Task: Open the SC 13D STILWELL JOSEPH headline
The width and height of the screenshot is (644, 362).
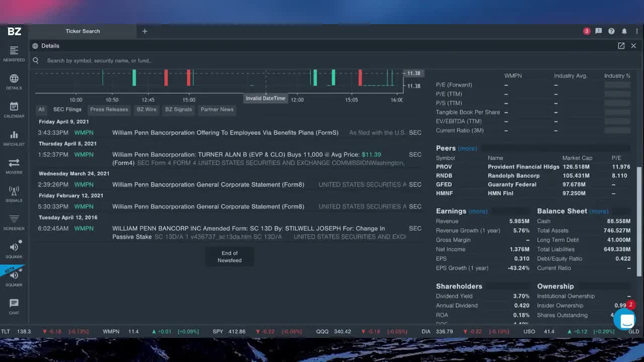Action: [x=249, y=232]
